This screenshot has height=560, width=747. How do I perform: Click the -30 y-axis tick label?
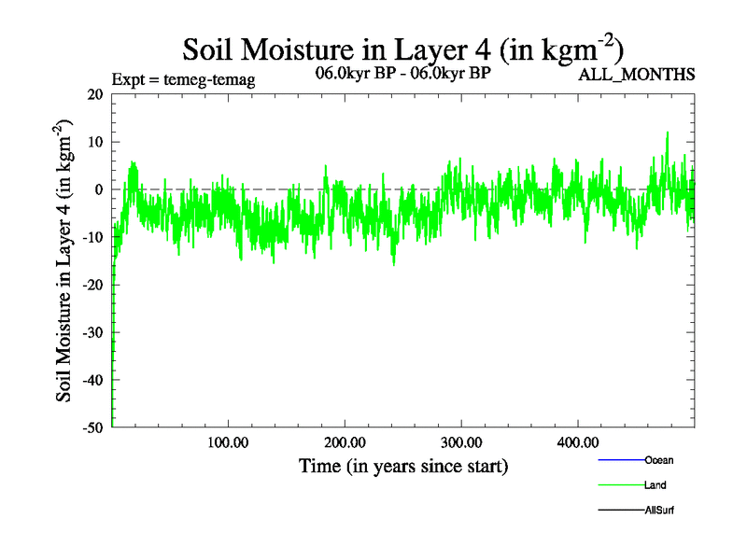point(93,332)
